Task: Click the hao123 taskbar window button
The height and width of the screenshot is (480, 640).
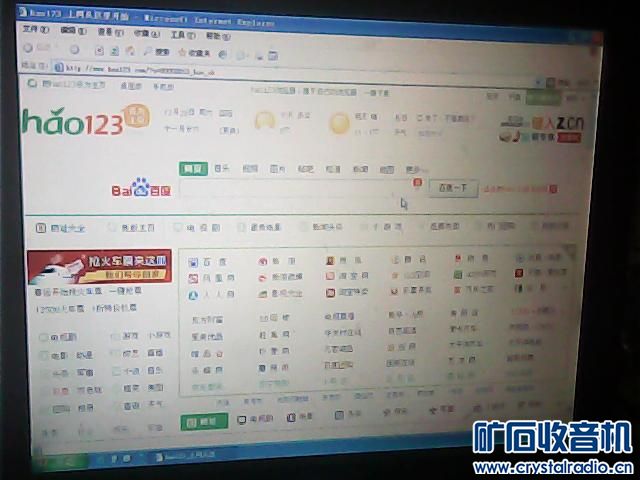Action: tap(185, 456)
